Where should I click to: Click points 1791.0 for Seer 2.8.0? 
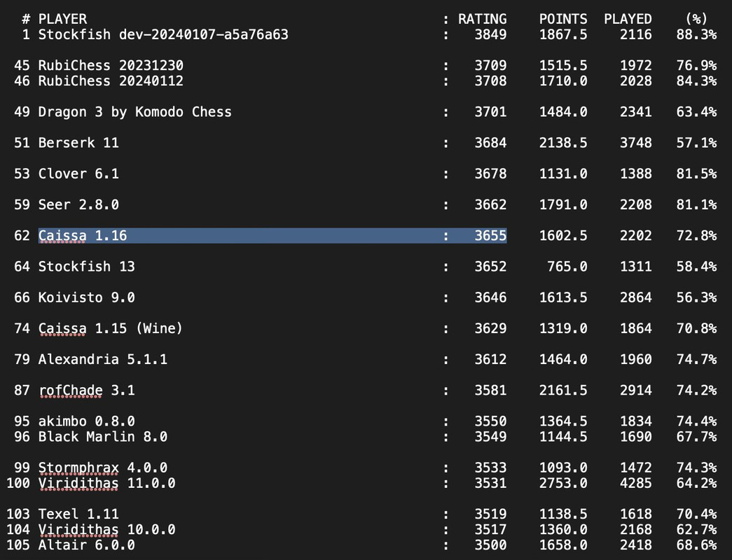point(563,204)
